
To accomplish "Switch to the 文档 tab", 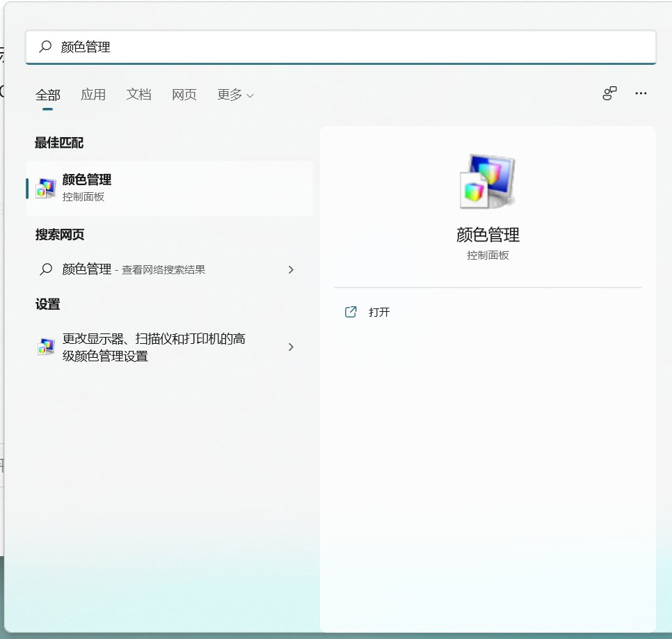I will 138,95.
